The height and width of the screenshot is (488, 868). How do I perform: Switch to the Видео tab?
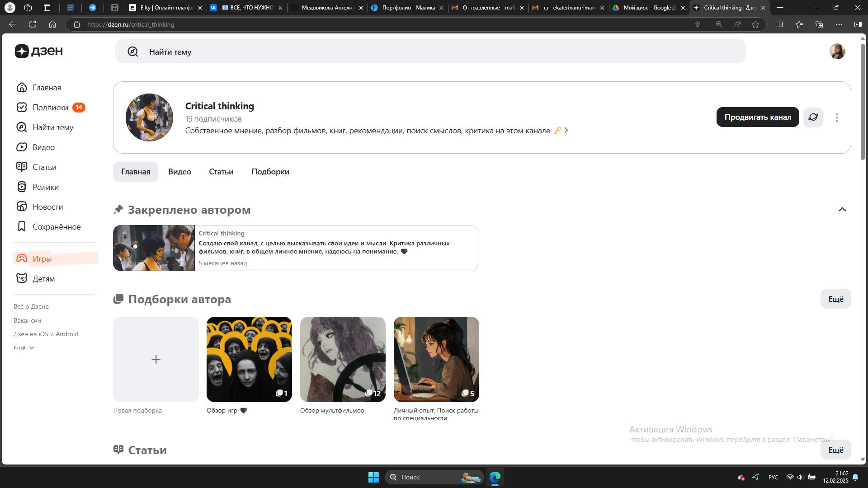(x=179, y=172)
